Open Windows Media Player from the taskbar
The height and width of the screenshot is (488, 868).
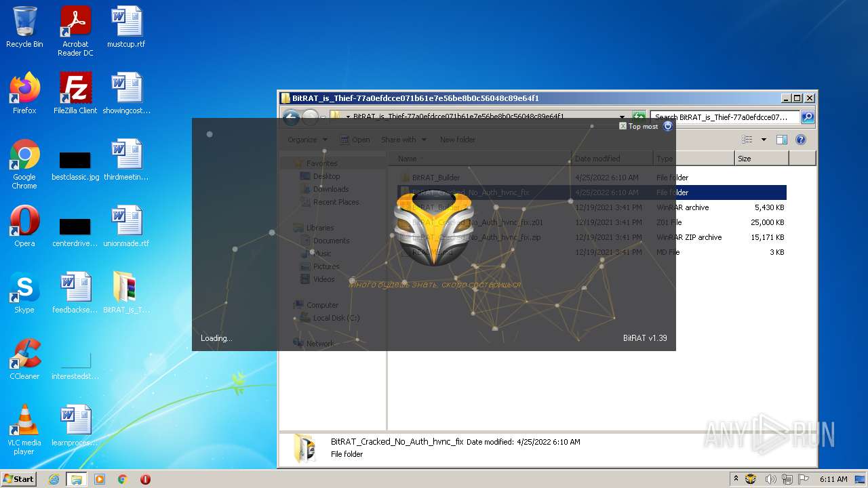point(100,479)
